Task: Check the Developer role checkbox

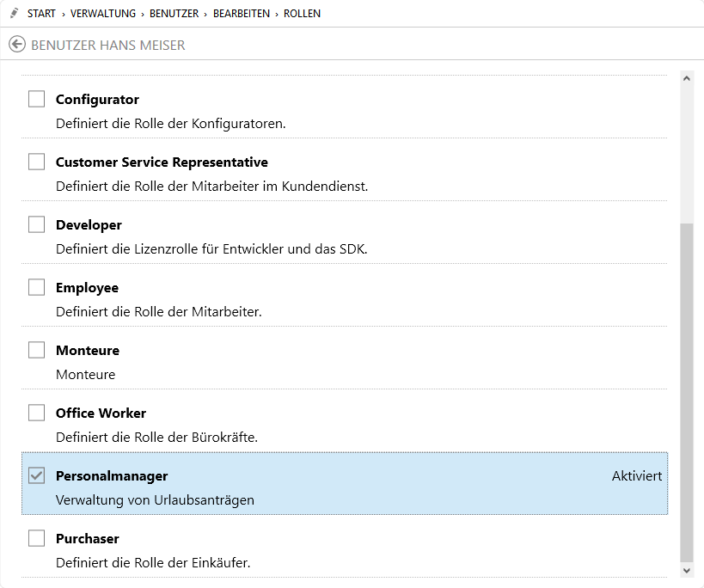Action: tap(36, 224)
